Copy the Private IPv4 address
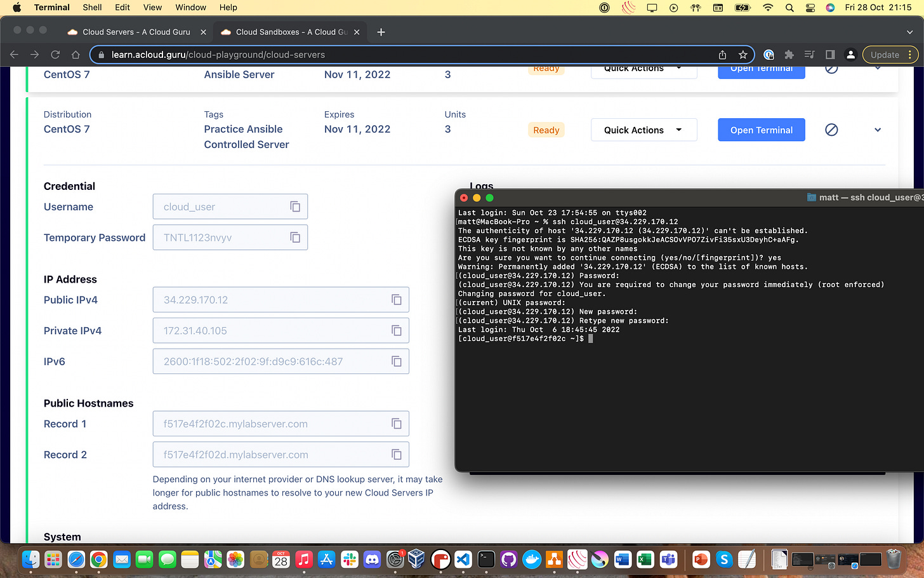 coord(397,330)
